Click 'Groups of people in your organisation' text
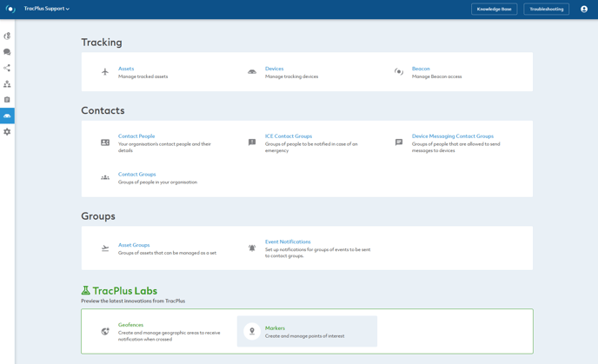Image resolution: width=598 pixels, height=364 pixels. [157, 182]
